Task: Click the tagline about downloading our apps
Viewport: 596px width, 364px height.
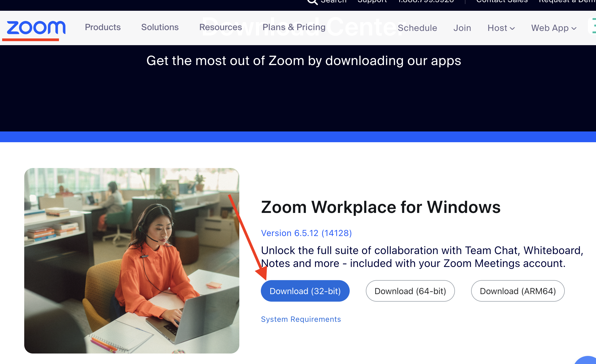Action: point(304,61)
